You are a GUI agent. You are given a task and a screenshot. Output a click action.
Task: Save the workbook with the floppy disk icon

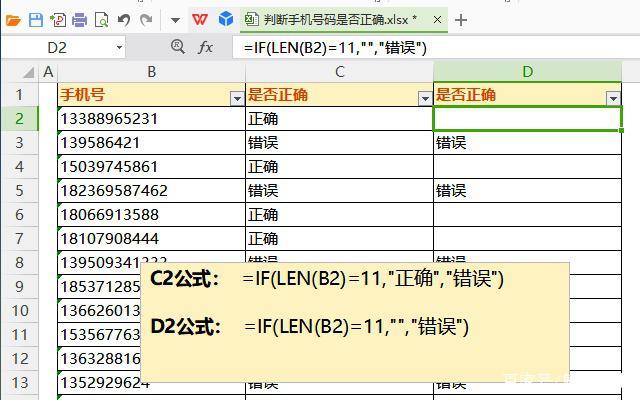point(36,20)
